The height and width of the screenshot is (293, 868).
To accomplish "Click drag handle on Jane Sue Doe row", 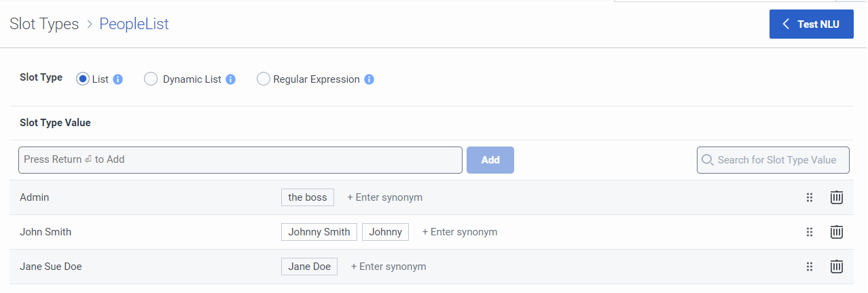I will coord(809,267).
